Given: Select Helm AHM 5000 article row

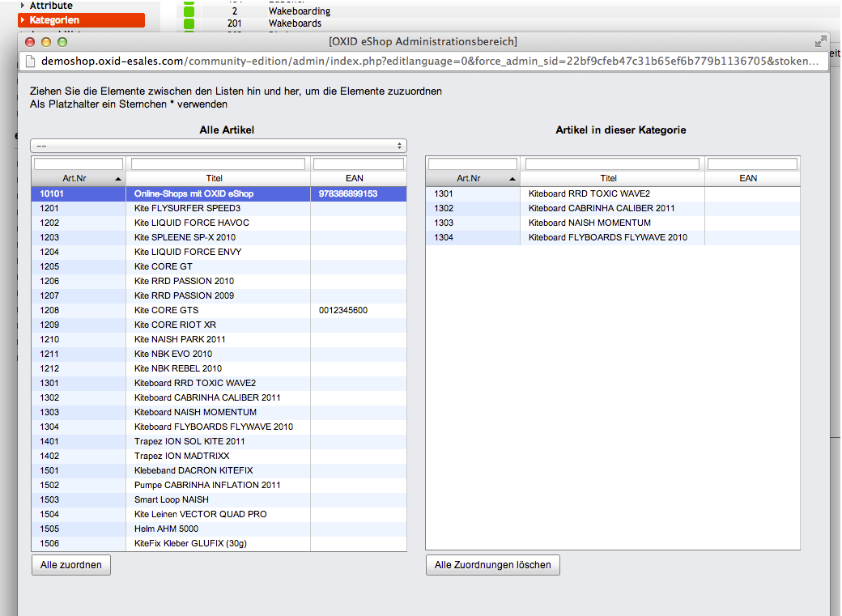Looking at the screenshot, I should 166,529.
